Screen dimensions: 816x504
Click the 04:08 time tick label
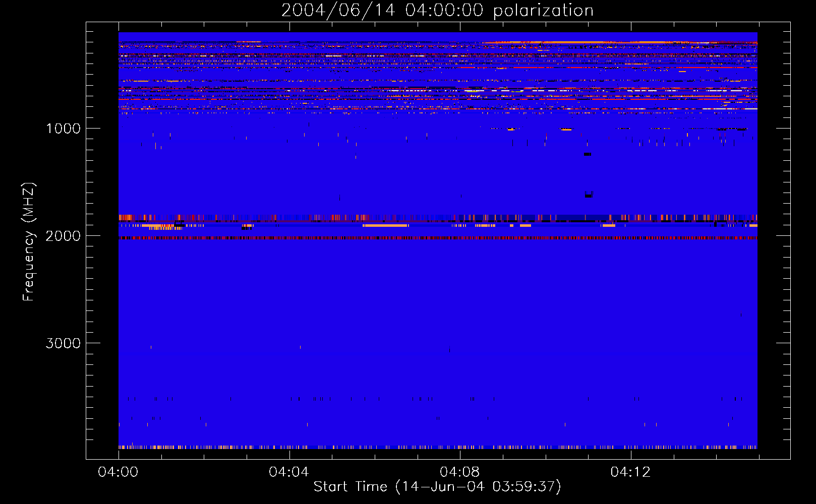(x=460, y=472)
